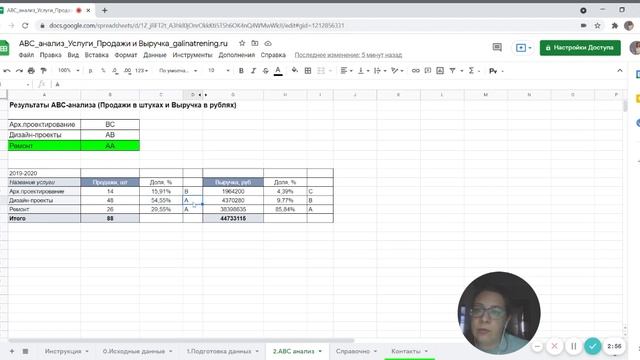Screen dimensions: 640x360
Task: Click the document title field
Action: (123, 43)
